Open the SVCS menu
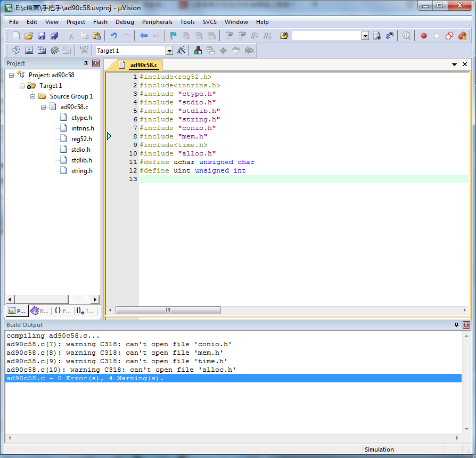Viewport: 476px width, 458px height. click(x=209, y=22)
